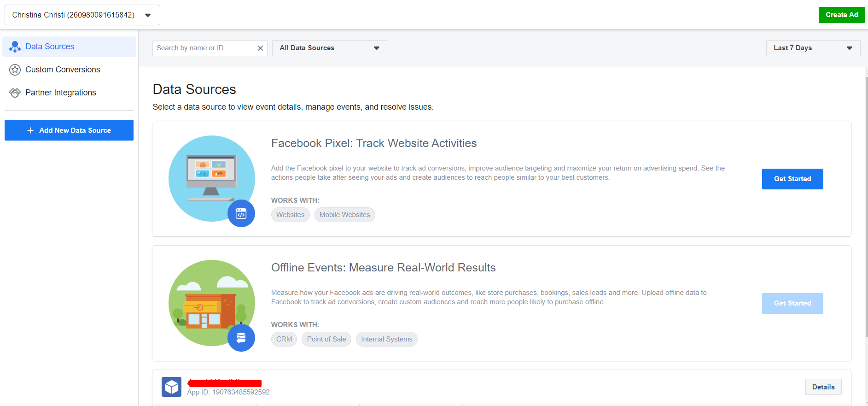Click the Point of Sale tag
Viewport: 868px width, 406px height.
click(326, 339)
